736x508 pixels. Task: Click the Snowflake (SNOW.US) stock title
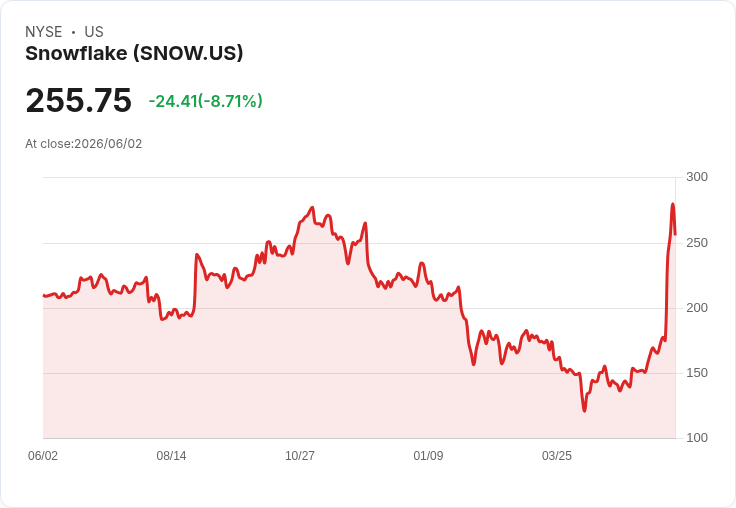134,53
